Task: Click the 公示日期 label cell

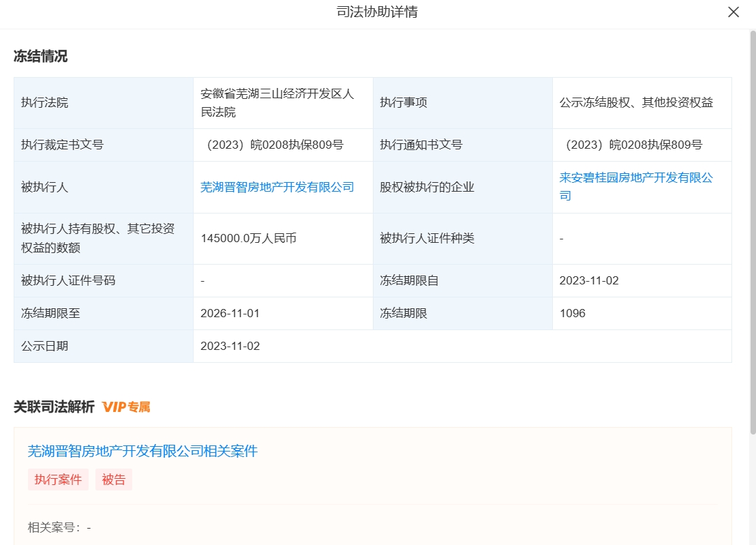Action: pyautogui.click(x=104, y=347)
